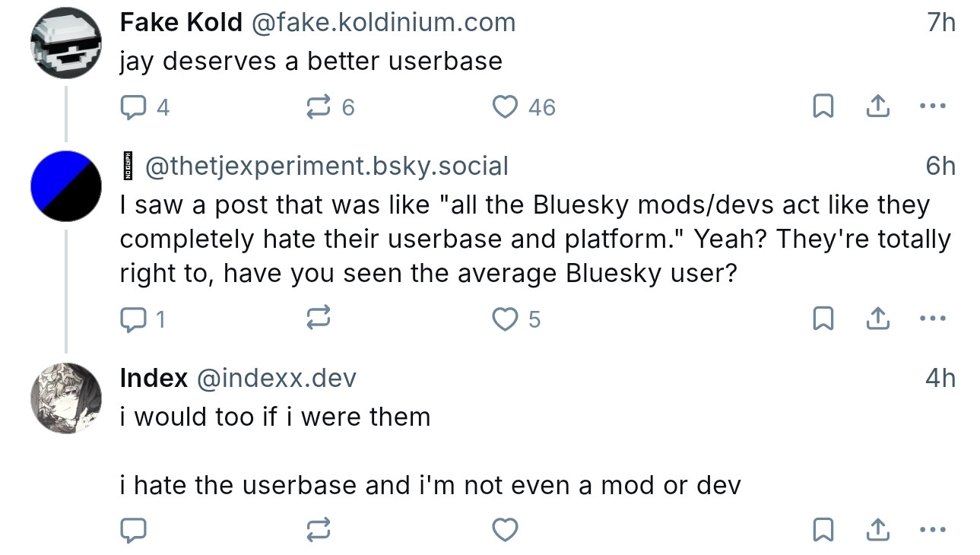The image size is (980, 555).
Task: Like Fake Kold's userbase post
Action: coord(506,107)
